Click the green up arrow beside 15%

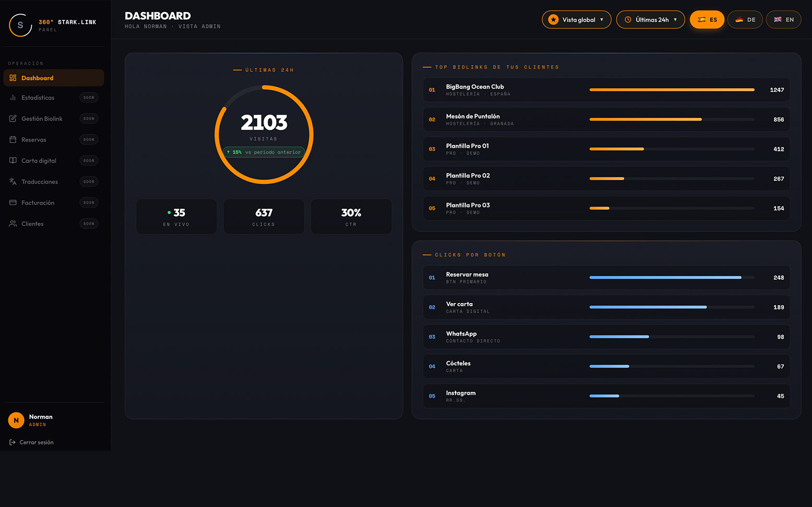pos(229,152)
